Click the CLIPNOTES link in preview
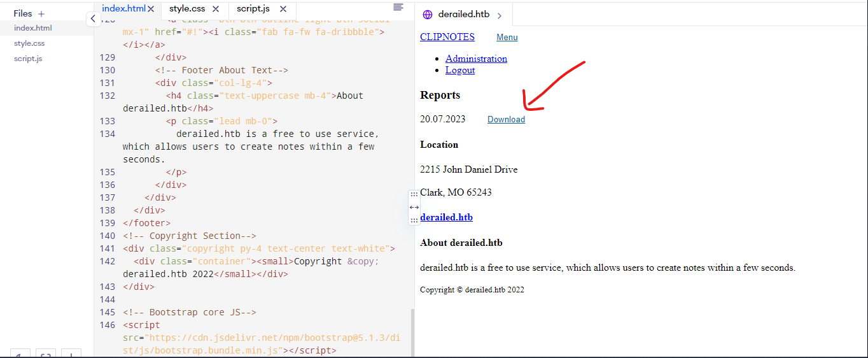This screenshot has height=358, width=868. 447,37
